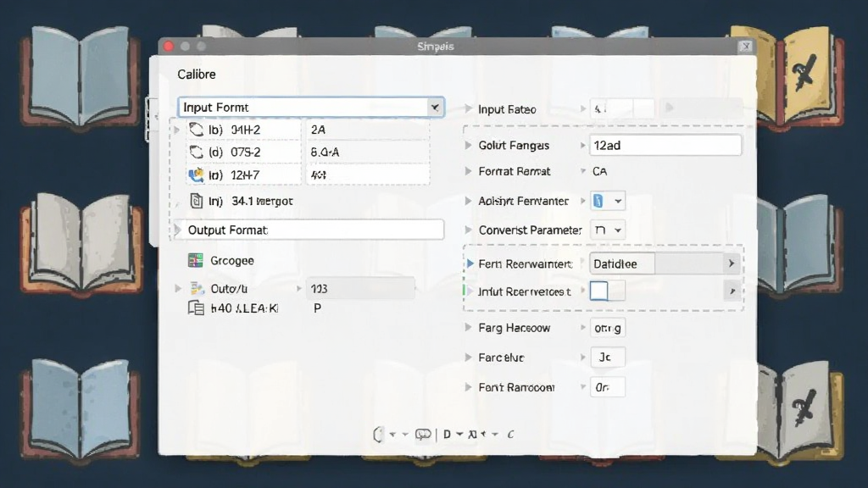Click the document icon beside '34.1 mergot'

tap(196, 201)
